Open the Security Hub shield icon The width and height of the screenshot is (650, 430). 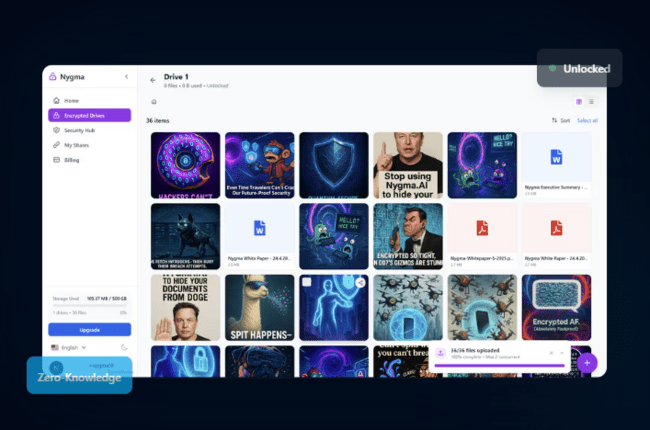click(56, 130)
